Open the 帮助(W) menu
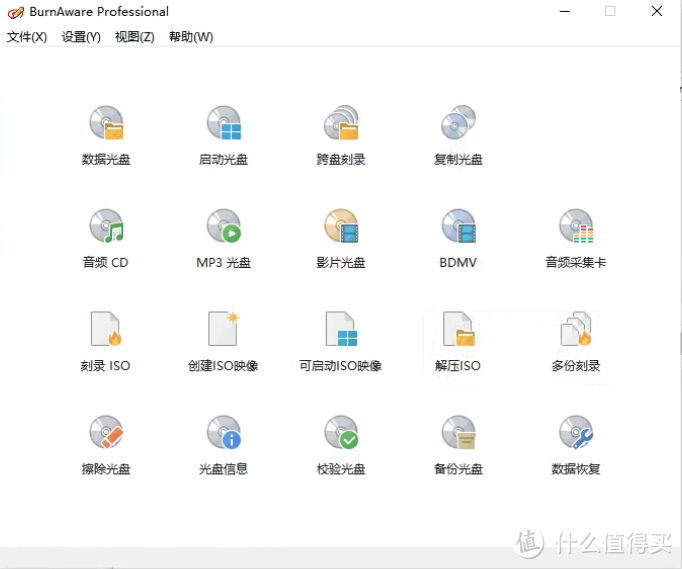 [191, 37]
